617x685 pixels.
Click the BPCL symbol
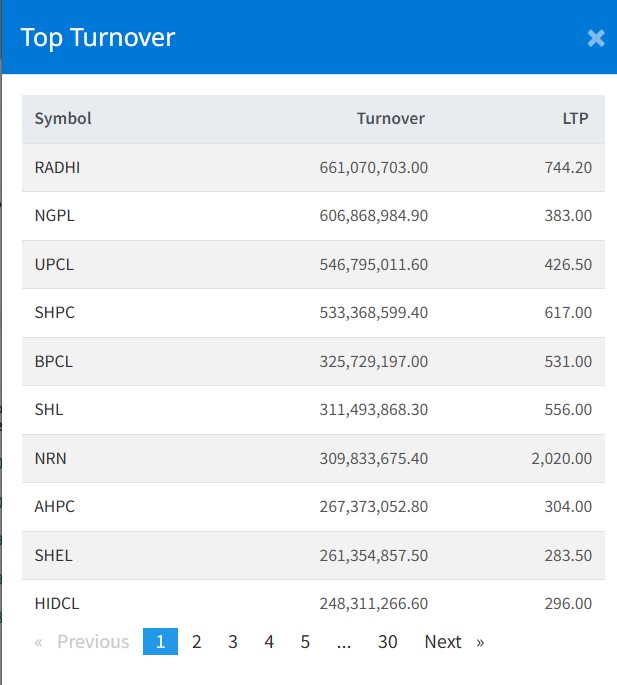(x=54, y=362)
